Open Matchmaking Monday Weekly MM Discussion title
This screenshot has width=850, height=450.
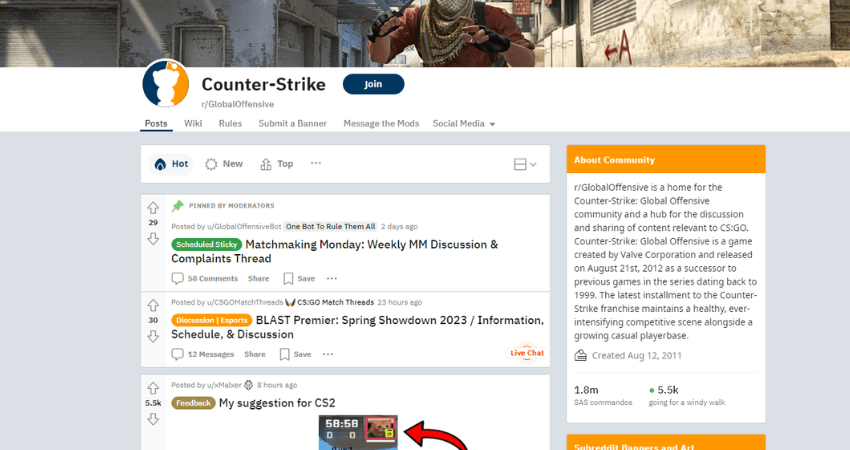tap(334, 252)
